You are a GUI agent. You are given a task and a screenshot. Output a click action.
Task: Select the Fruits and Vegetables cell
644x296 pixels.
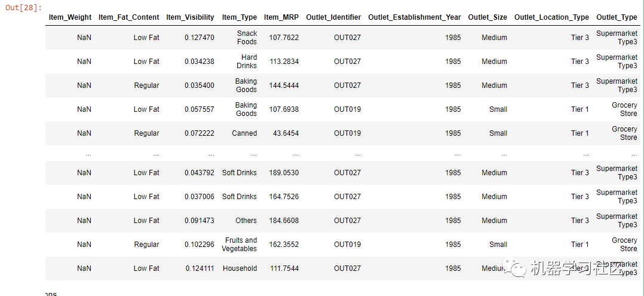point(240,244)
